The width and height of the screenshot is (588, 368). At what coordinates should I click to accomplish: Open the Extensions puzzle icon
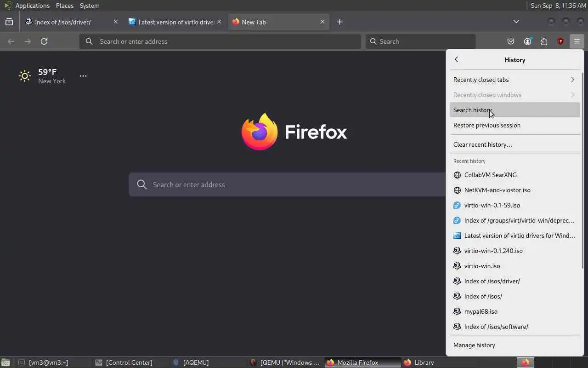click(544, 41)
